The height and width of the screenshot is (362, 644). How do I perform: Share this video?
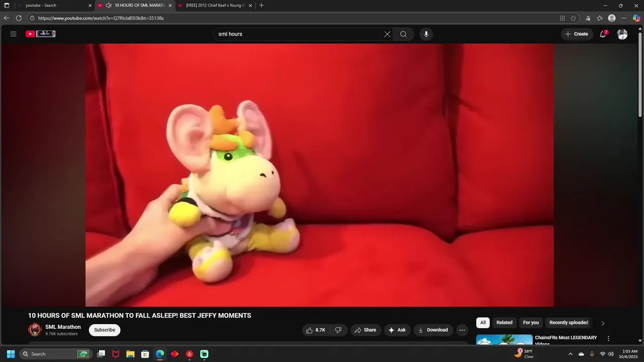(366, 330)
